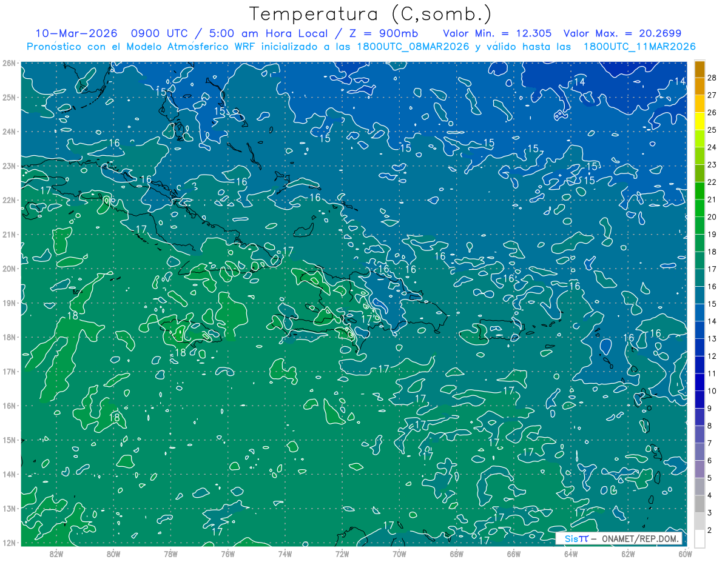Select the date text "10-Mar-2026"

click(x=75, y=33)
